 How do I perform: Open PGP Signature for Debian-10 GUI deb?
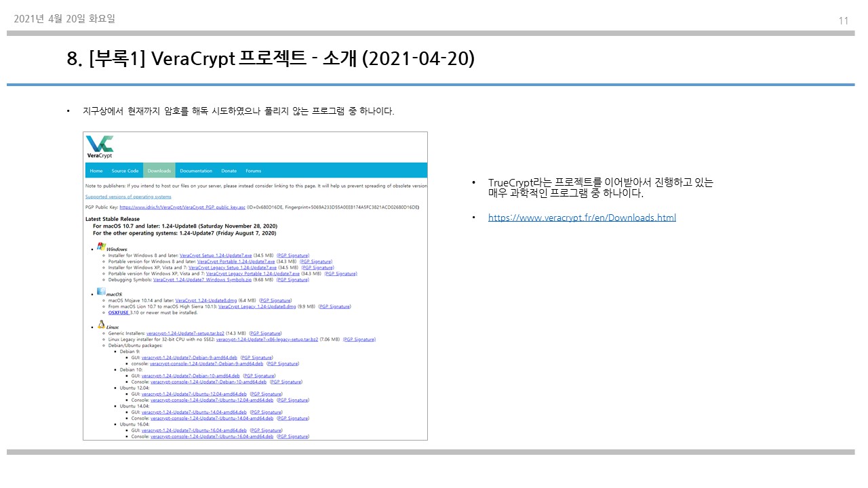point(259,375)
